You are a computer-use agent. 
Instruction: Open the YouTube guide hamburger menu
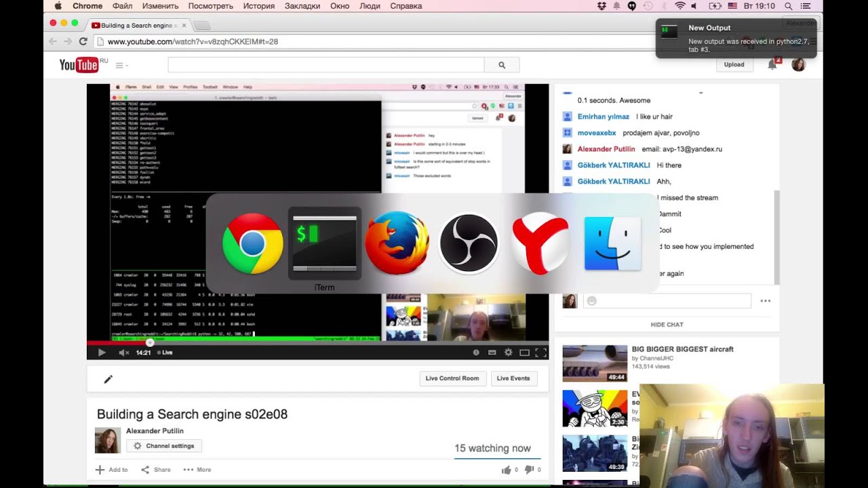pos(121,66)
